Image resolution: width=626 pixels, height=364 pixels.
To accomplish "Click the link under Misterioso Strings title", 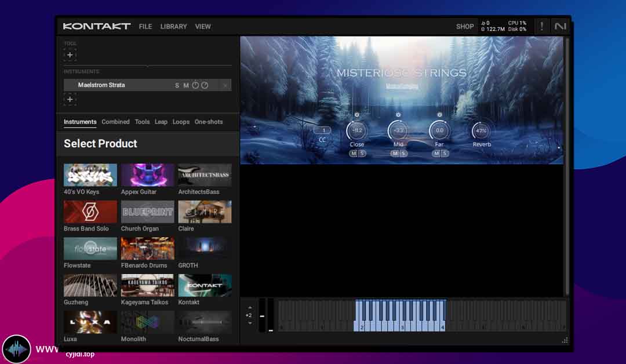I will [402, 86].
